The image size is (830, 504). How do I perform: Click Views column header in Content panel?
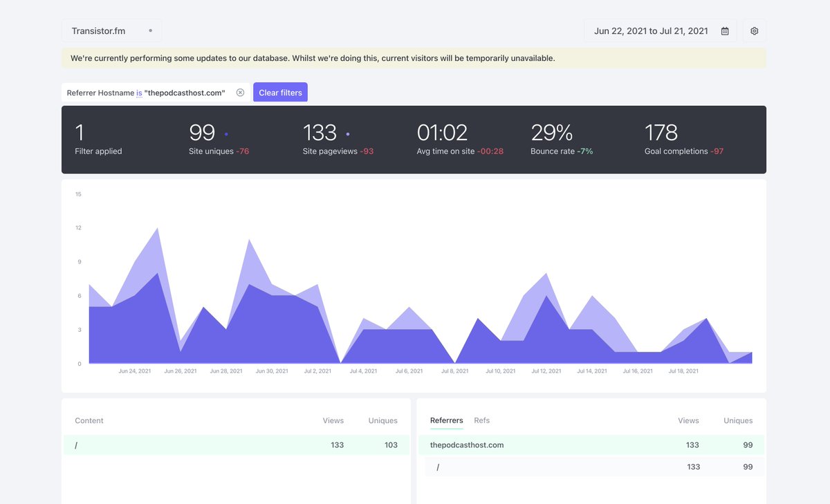click(x=333, y=420)
